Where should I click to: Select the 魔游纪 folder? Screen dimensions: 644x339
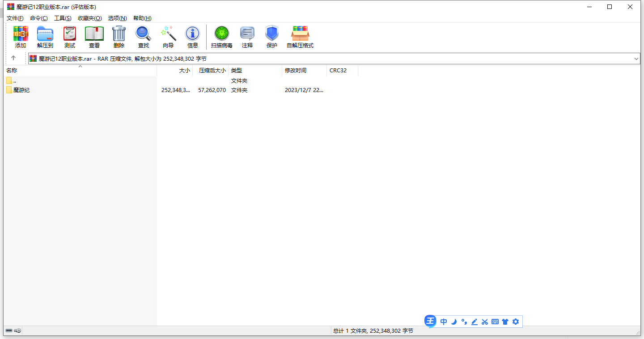coord(21,90)
